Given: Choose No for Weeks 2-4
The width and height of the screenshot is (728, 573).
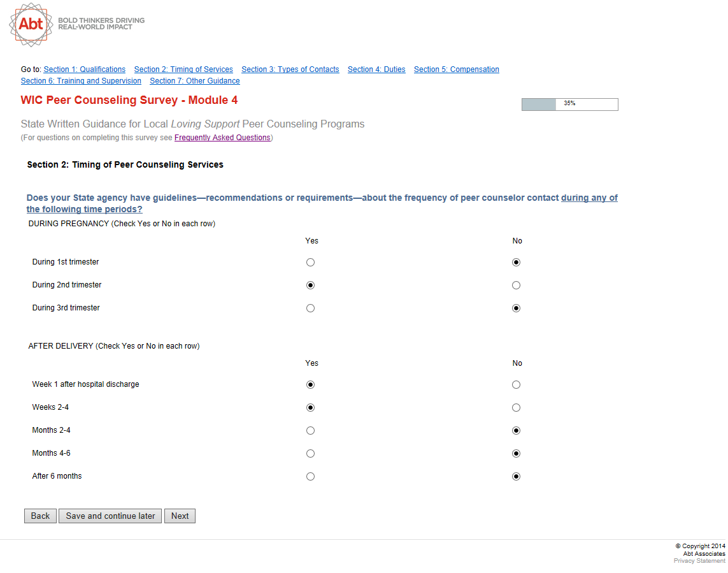Looking at the screenshot, I should (516, 408).
